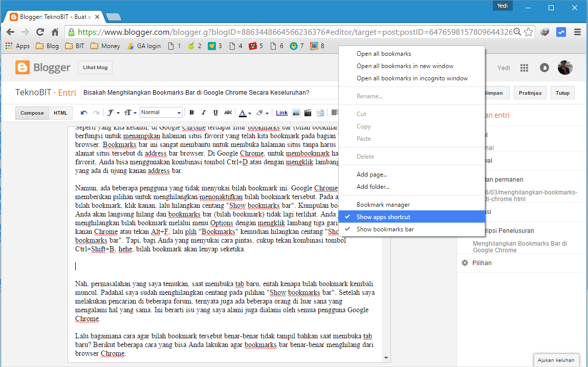
Task: Choose Open all bookmarks in incognito window
Action: click(412, 78)
